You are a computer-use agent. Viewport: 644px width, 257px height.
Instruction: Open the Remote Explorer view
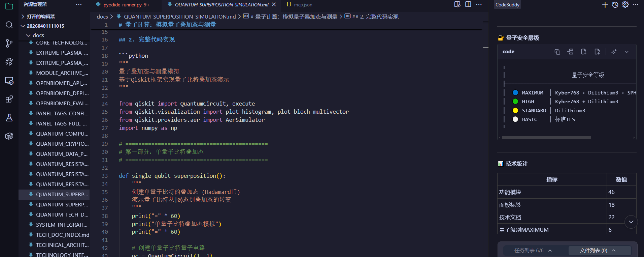[x=9, y=81]
